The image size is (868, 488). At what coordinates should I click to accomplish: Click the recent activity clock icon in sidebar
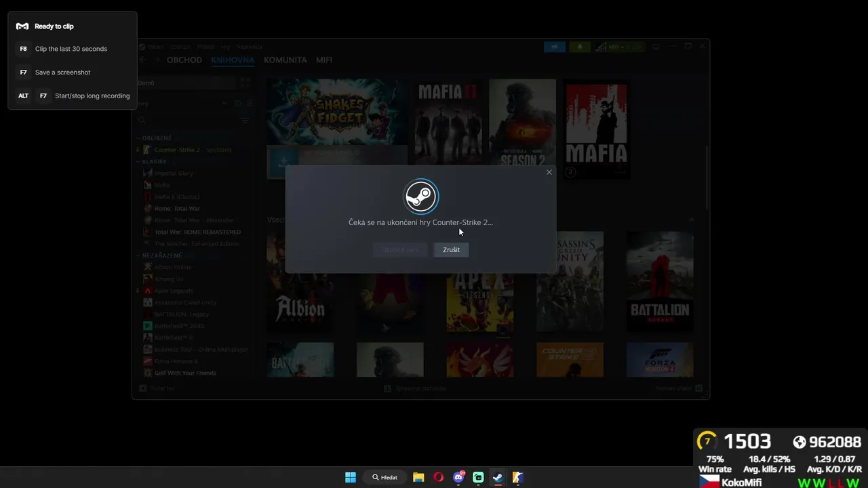point(237,104)
